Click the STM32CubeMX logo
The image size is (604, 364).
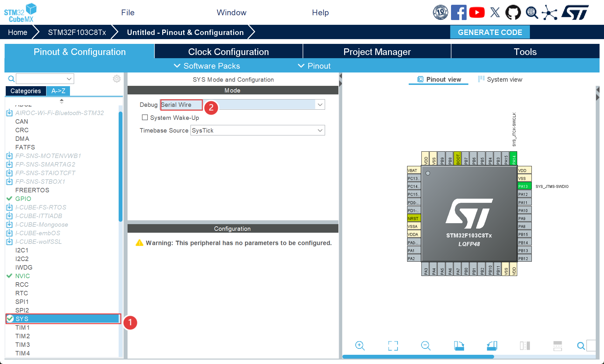coord(20,13)
